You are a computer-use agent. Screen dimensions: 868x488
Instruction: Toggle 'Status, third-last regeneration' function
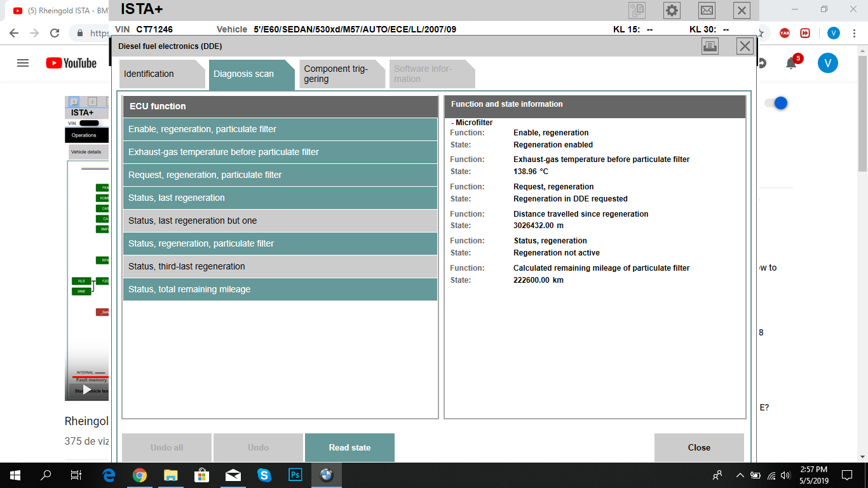point(280,266)
